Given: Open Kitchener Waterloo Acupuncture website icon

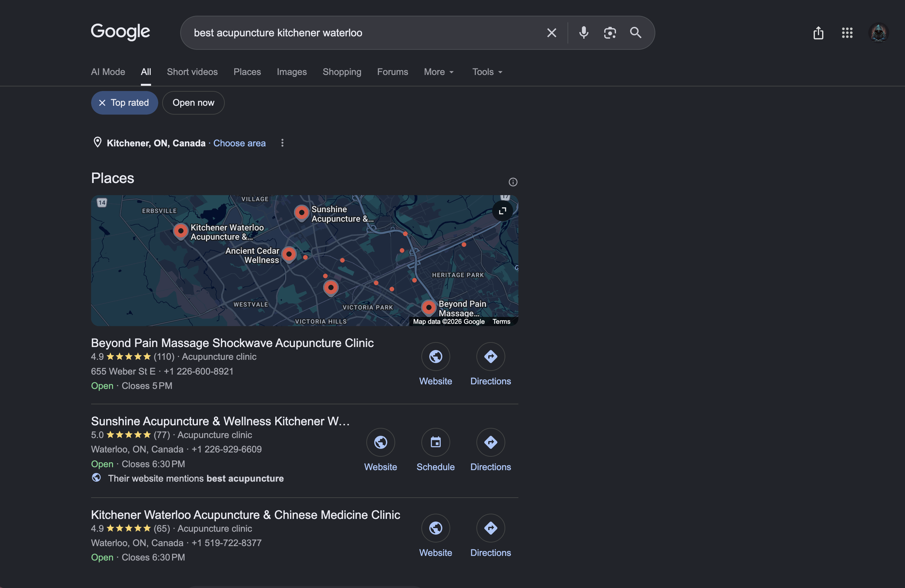Looking at the screenshot, I should point(435,528).
